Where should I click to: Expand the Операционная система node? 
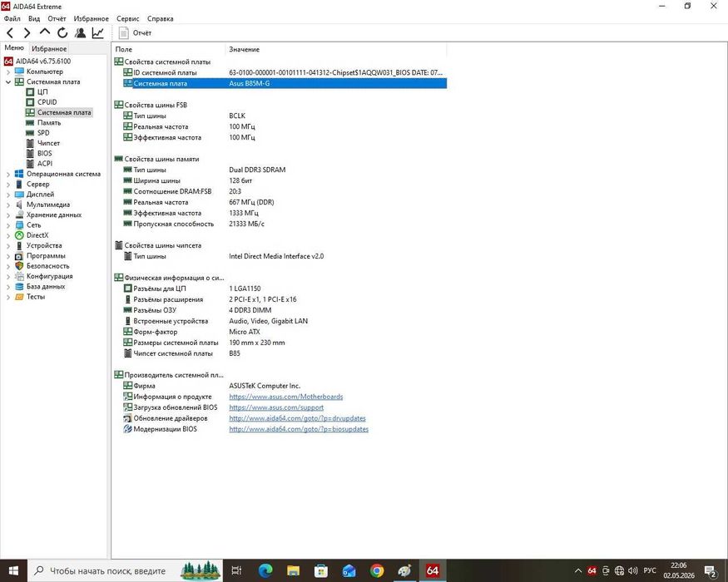pos(7,175)
